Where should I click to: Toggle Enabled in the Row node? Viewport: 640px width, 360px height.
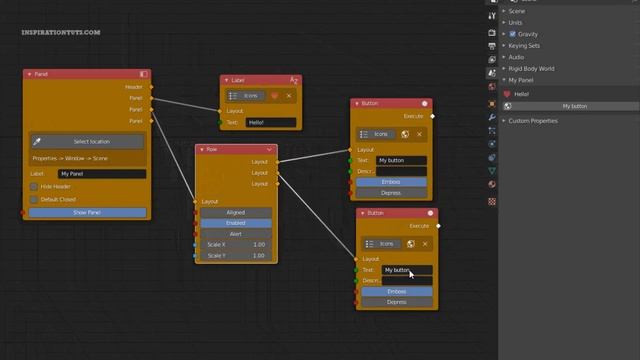(x=236, y=223)
